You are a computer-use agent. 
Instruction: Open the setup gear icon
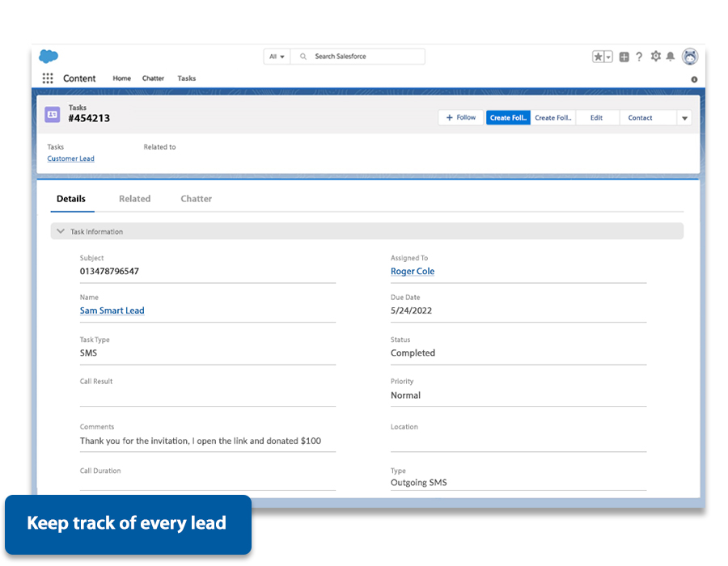click(655, 56)
